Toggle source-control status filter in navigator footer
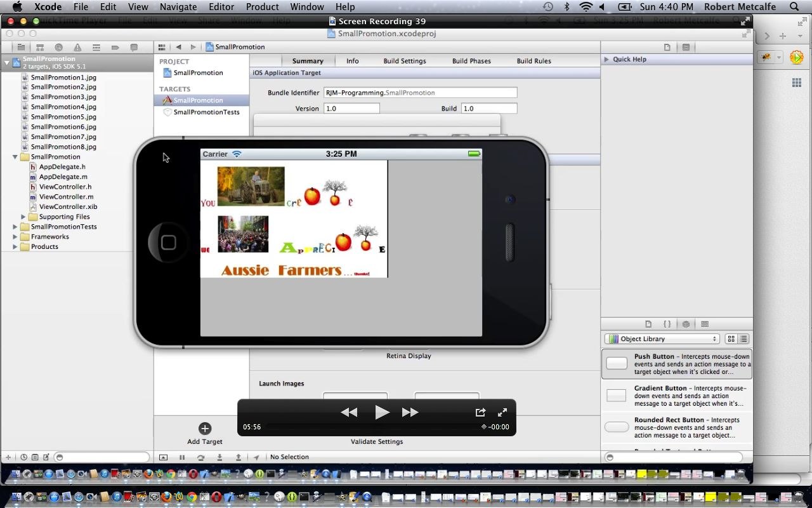Viewport: 812px width, 508px height. coord(35,457)
